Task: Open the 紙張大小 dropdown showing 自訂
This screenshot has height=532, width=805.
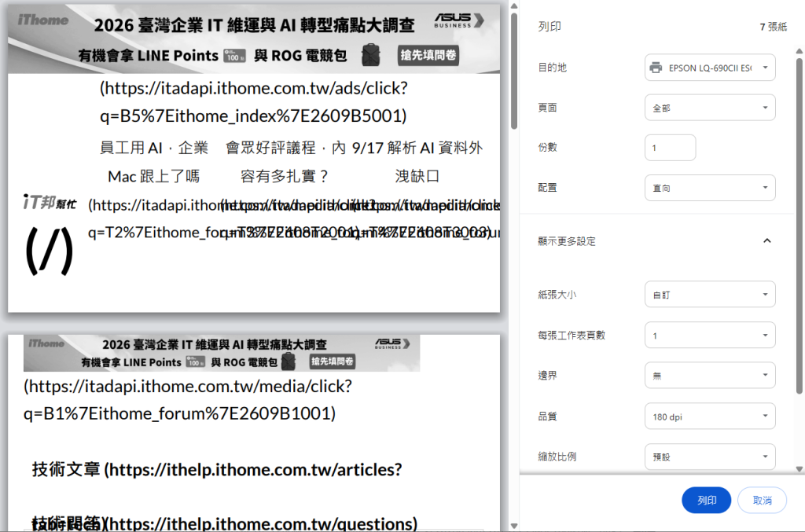Action: (x=710, y=295)
